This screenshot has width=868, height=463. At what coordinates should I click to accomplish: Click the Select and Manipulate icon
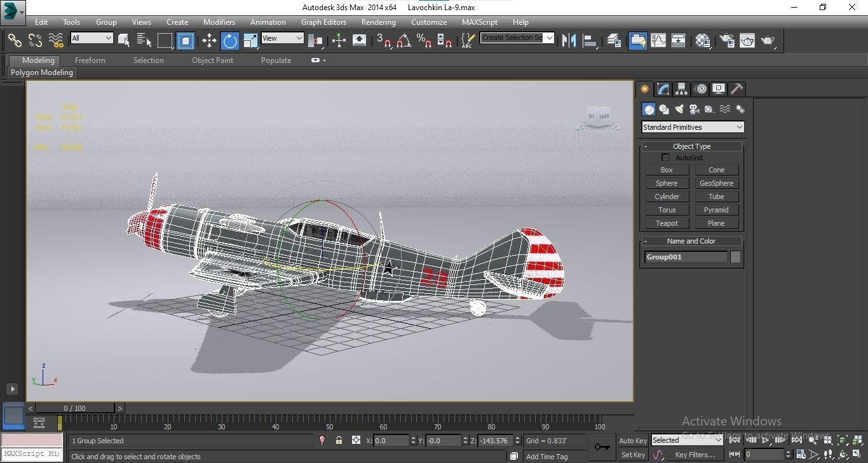click(339, 41)
